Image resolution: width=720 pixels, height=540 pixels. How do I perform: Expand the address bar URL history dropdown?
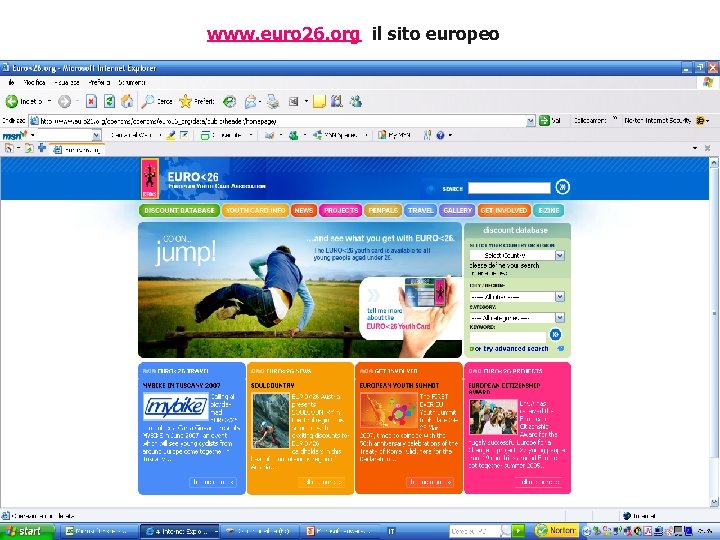click(531, 121)
